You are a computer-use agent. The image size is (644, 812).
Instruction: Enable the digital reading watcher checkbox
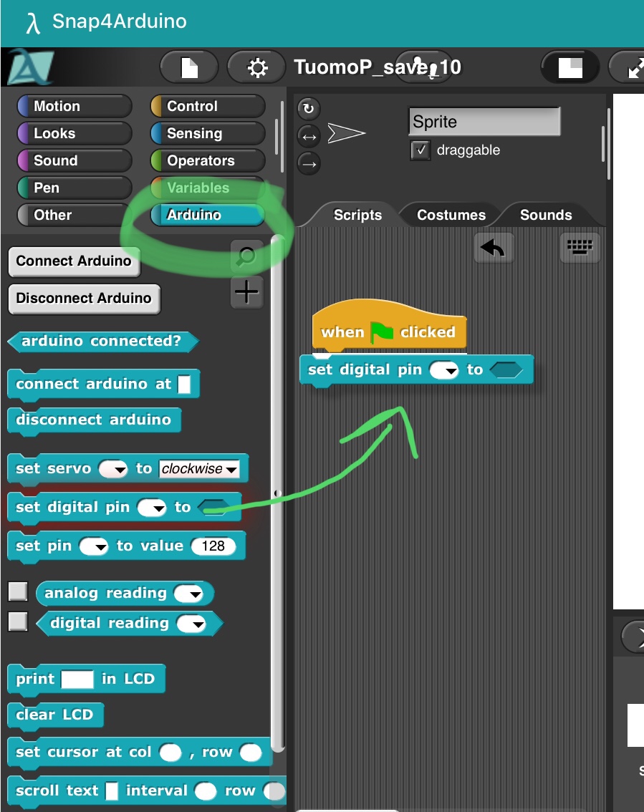18,622
